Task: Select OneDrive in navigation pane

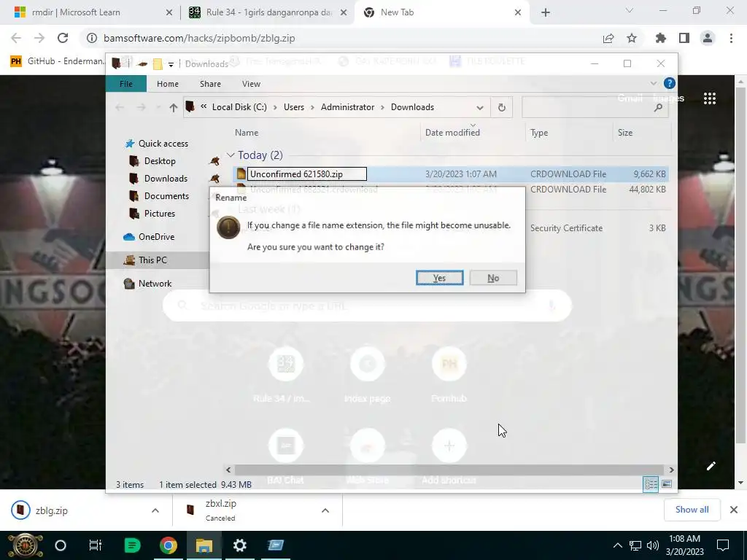Action: (x=156, y=237)
